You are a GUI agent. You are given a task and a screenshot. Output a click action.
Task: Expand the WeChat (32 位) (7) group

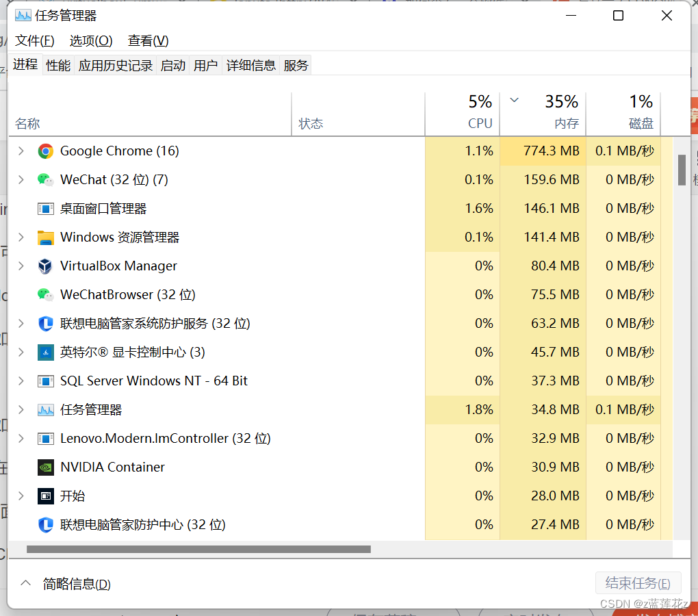(x=21, y=180)
